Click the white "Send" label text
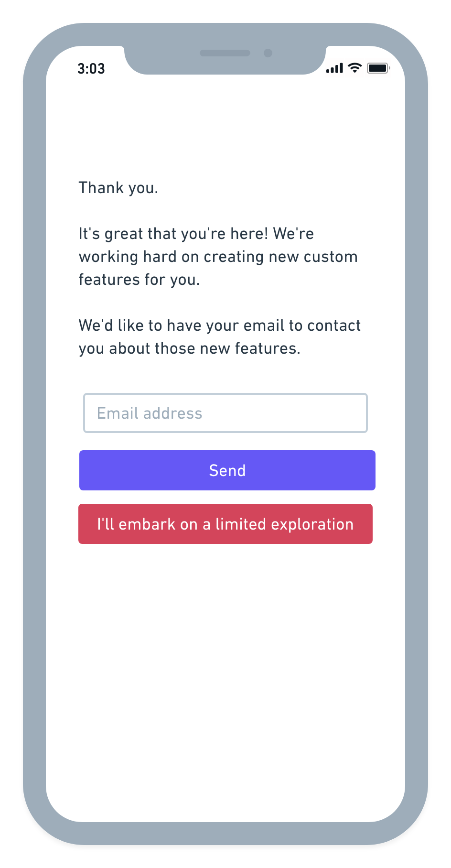451x868 pixels. click(x=227, y=470)
